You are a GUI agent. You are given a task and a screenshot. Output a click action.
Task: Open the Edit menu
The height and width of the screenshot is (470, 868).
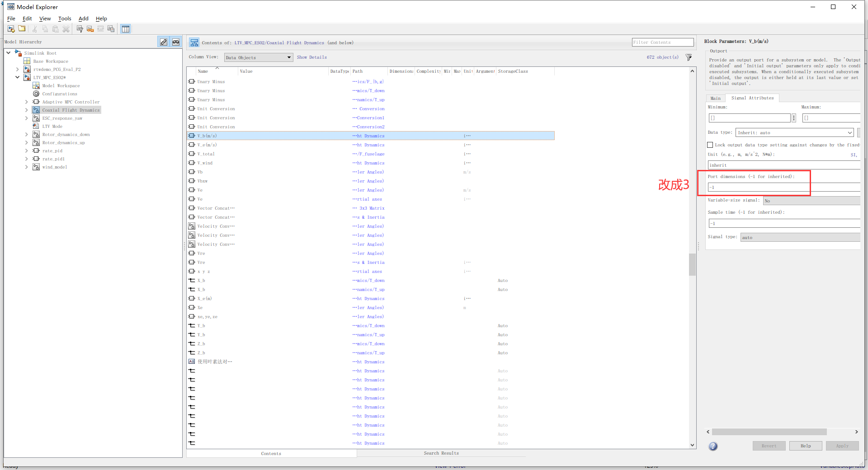point(27,19)
